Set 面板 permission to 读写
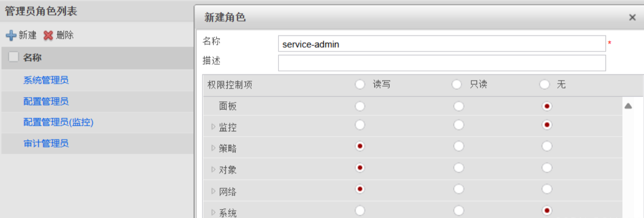 coord(360,106)
